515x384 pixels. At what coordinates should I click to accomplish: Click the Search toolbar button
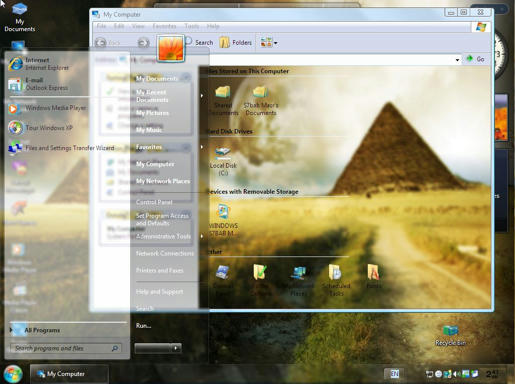[x=199, y=43]
